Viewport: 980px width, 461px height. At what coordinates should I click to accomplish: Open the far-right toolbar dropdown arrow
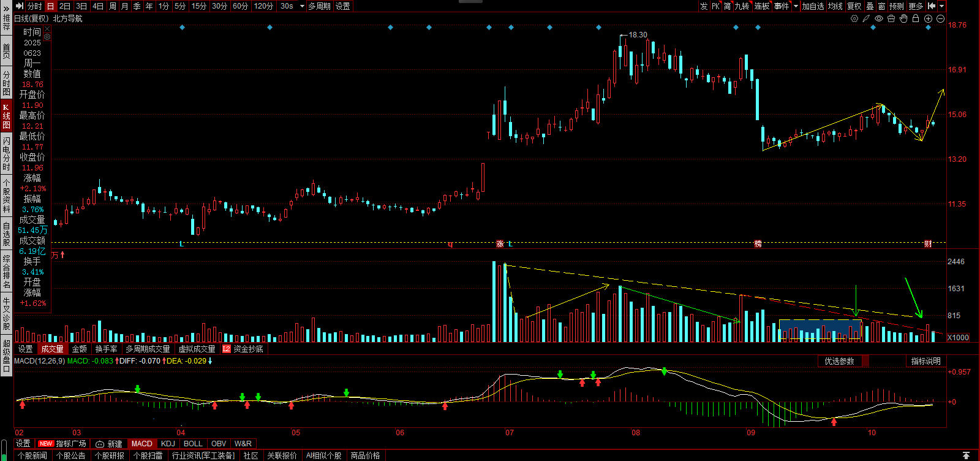(941, 6)
